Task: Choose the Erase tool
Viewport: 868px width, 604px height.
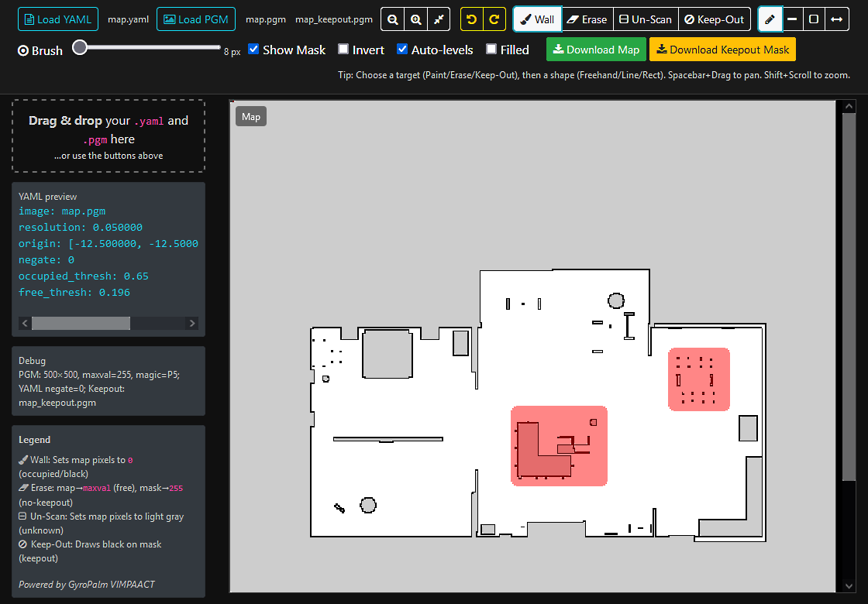Action: 587,19
